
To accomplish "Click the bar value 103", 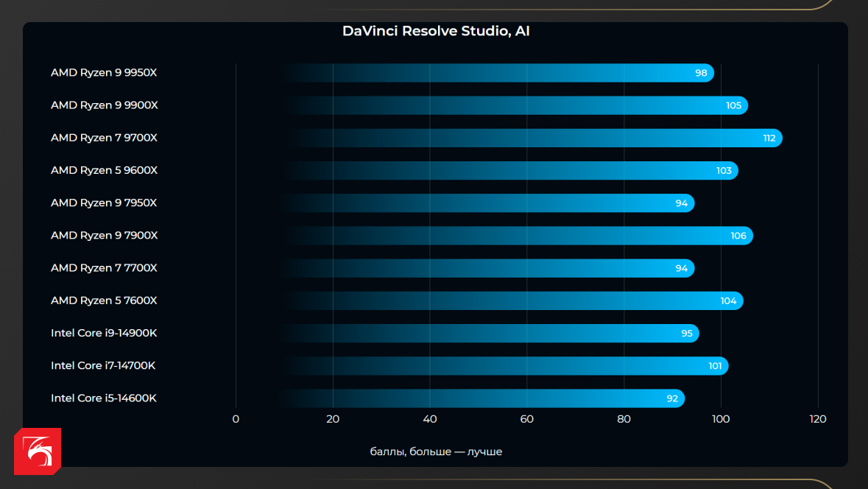I will point(724,171).
